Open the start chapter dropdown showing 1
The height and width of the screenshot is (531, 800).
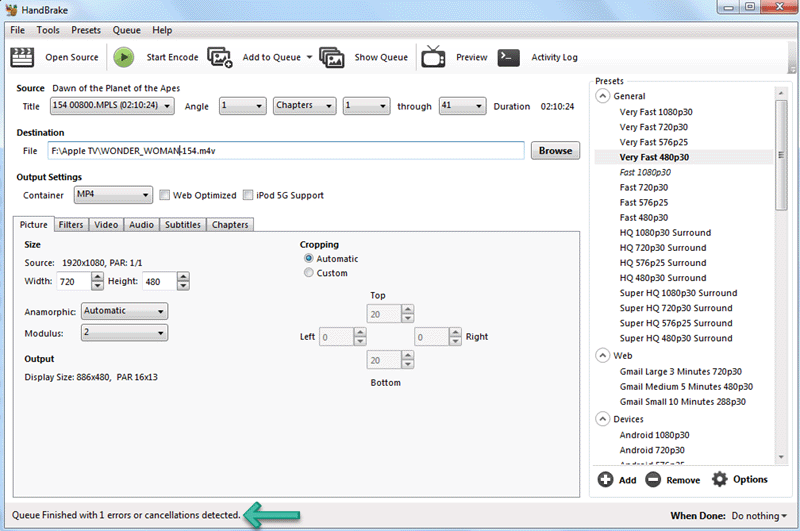pyautogui.click(x=367, y=106)
